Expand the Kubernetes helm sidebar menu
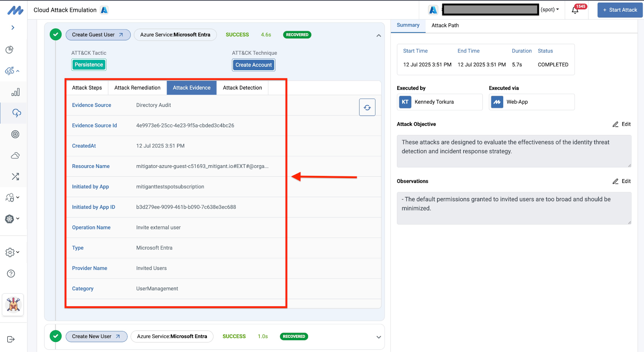This screenshot has height=352, width=644. click(12, 219)
